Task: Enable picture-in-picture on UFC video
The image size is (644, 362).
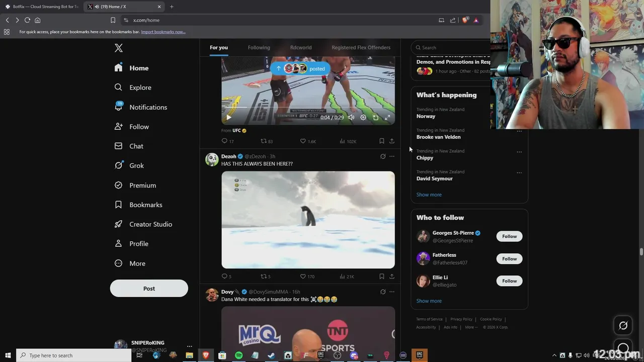Action: point(375,117)
